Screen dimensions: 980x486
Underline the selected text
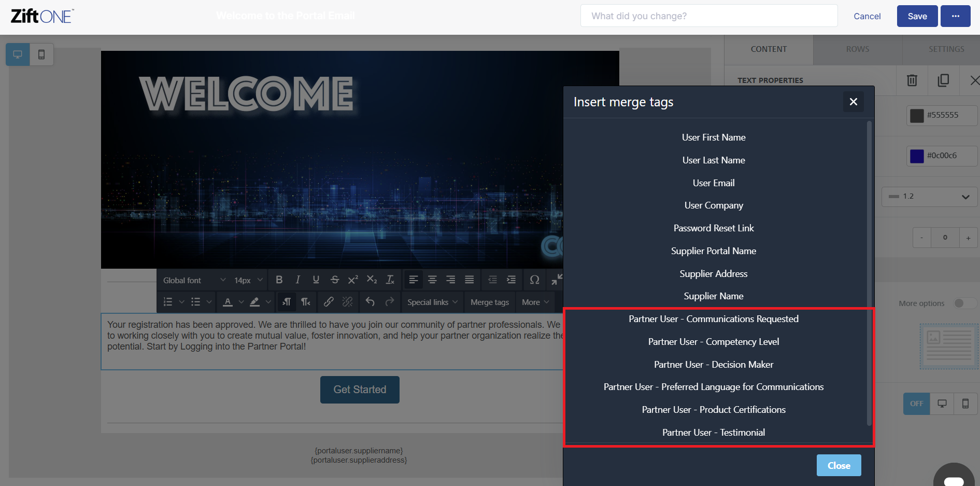pyautogui.click(x=316, y=280)
